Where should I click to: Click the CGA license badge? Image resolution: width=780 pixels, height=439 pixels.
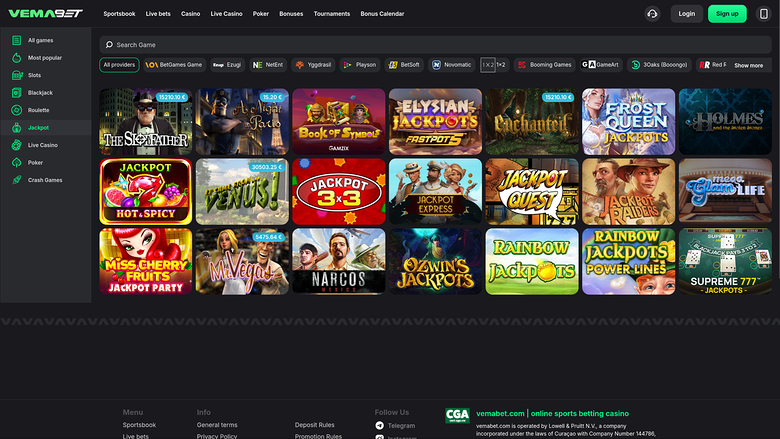pos(457,416)
